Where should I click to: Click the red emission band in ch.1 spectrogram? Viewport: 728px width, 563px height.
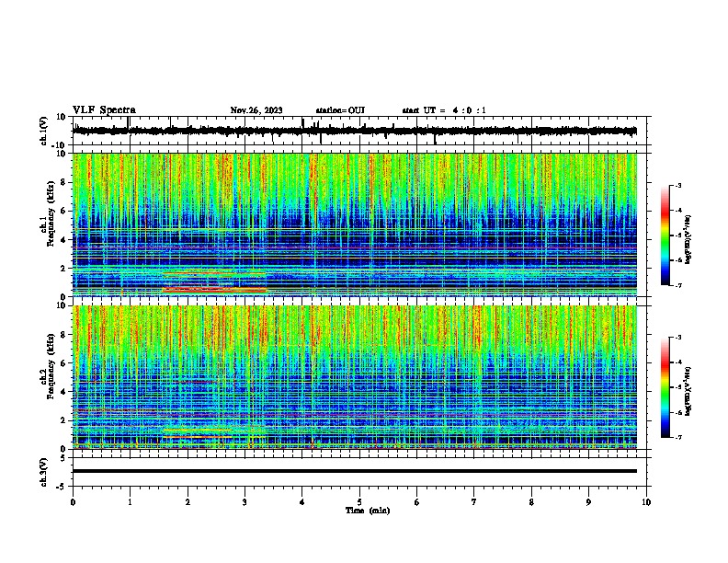click(214, 290)
